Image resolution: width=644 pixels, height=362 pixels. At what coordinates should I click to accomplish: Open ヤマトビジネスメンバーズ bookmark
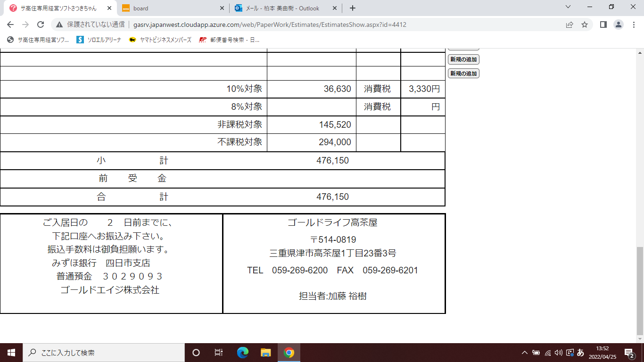pyautogui.click(x=160, y=40)
